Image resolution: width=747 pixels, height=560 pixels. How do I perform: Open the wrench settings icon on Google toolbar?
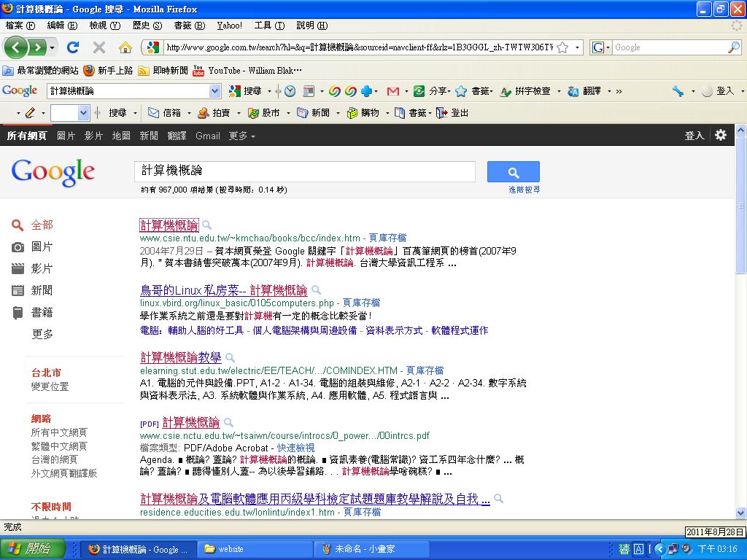678,91
